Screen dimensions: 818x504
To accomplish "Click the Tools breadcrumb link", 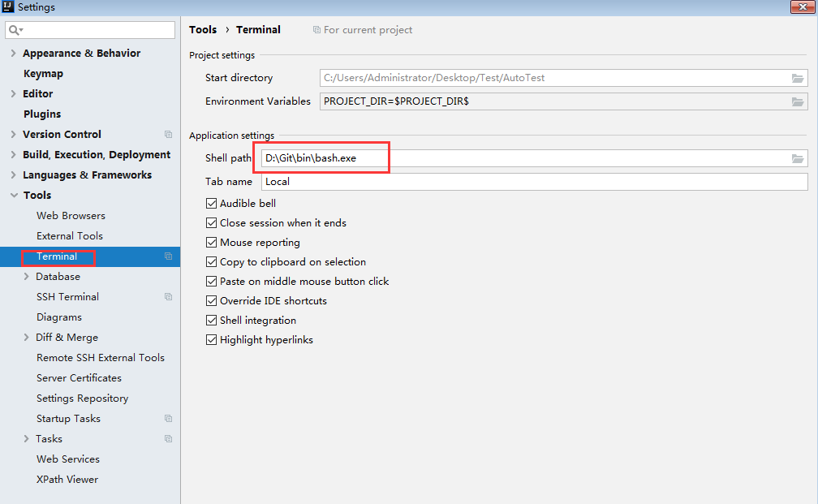I will click(203, 30).
